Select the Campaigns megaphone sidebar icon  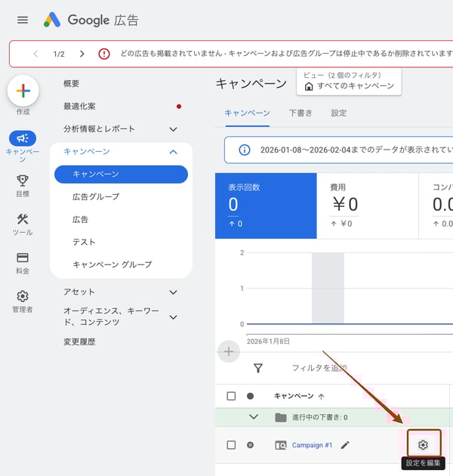pyautogui.click(x=23, y=139)
